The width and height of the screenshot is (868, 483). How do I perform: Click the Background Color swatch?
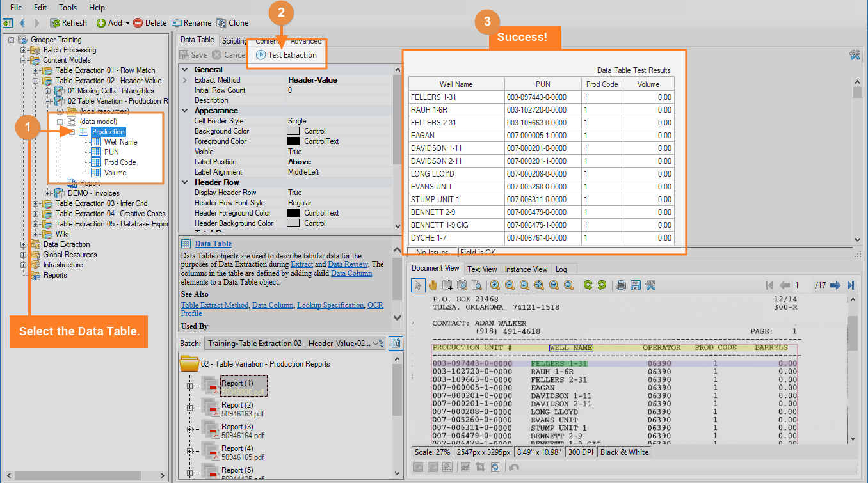click(293, 131)
